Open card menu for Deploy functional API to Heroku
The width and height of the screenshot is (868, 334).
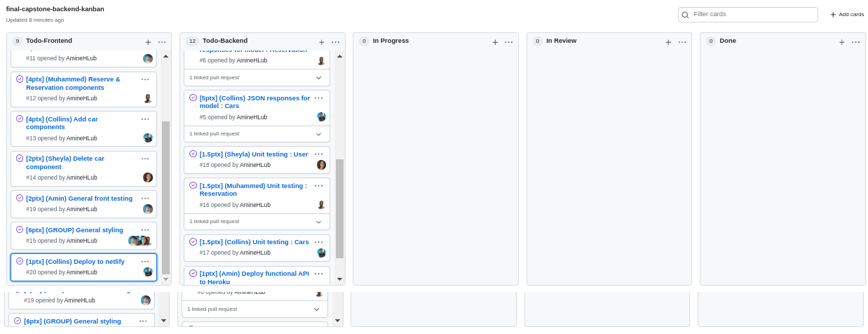pos(318,274)
